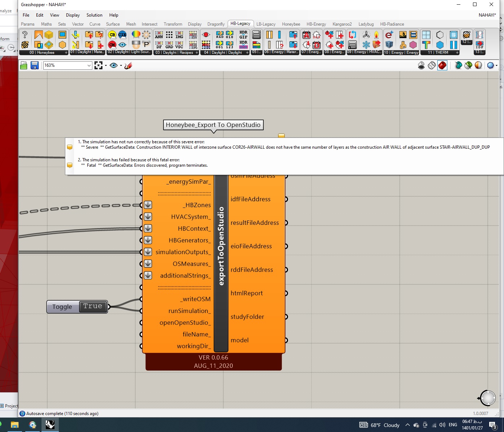Toggle the no-preview mode button
Screen dimensions: 504x432
click(x=421, y=65)
